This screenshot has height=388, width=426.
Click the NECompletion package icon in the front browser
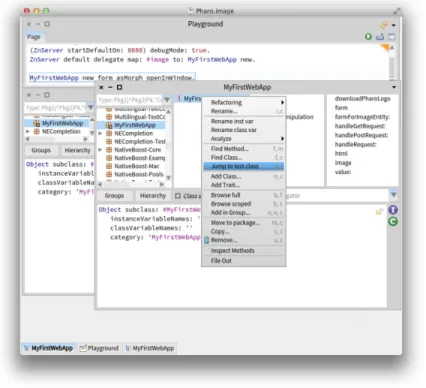[109, 133]
